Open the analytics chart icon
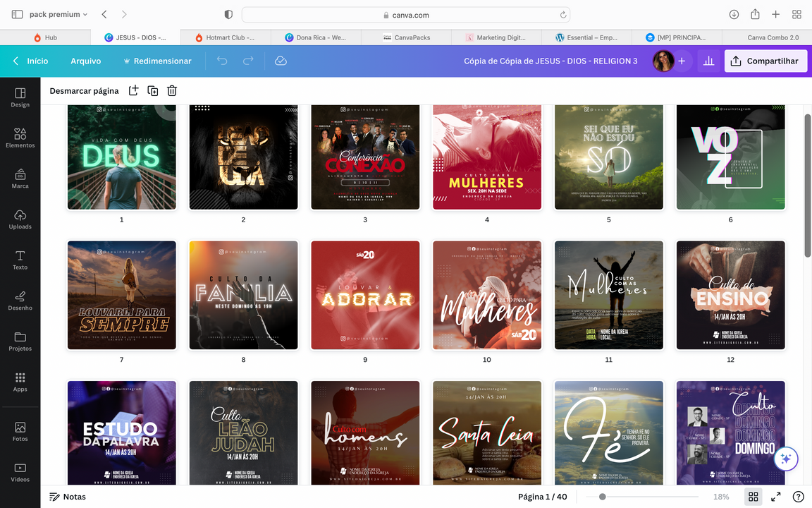 (x=708, y=61)
